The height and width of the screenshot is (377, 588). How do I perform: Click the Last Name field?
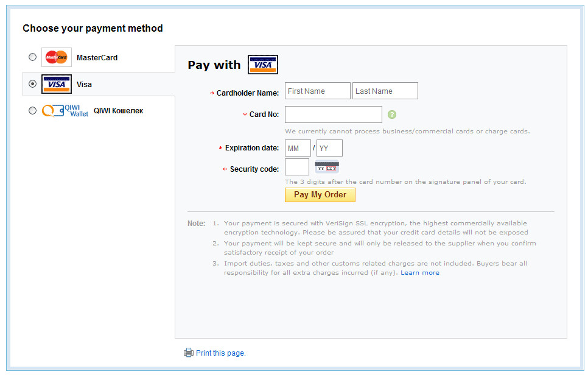385,91
